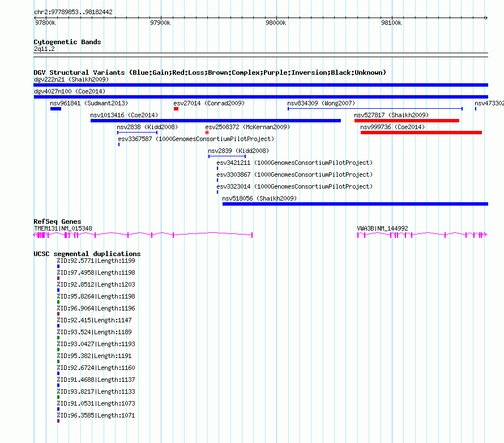The width and height of the screenshot is (504, 443).
Task: Select duplication %ID:91.4688|Length:1137
Action: click(x=96, y=380)
